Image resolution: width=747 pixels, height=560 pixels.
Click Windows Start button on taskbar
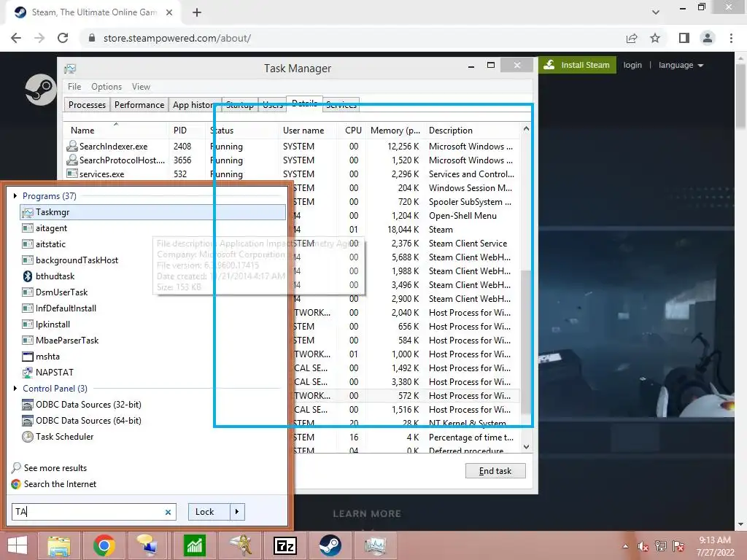coord(18,545)
